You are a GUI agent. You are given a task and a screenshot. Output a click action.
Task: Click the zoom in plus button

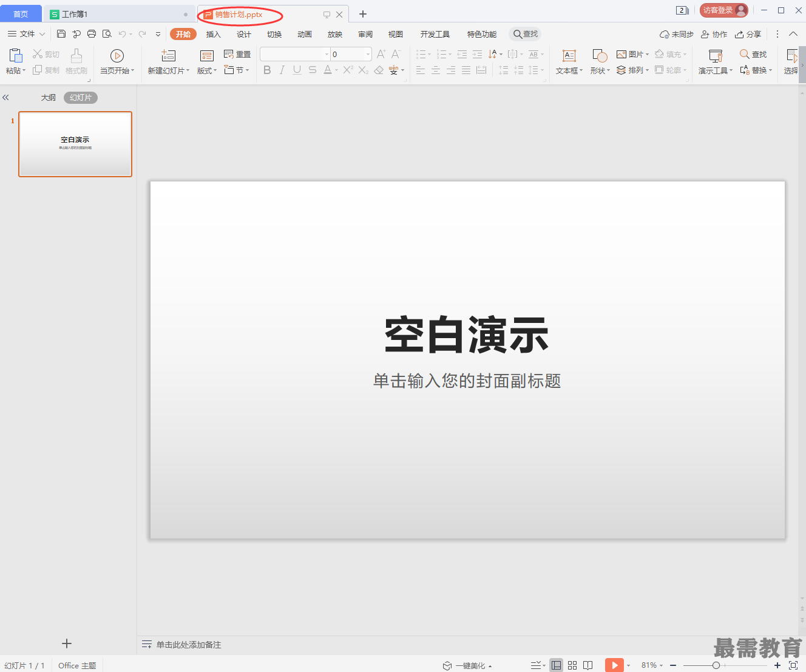click(777, 665)
